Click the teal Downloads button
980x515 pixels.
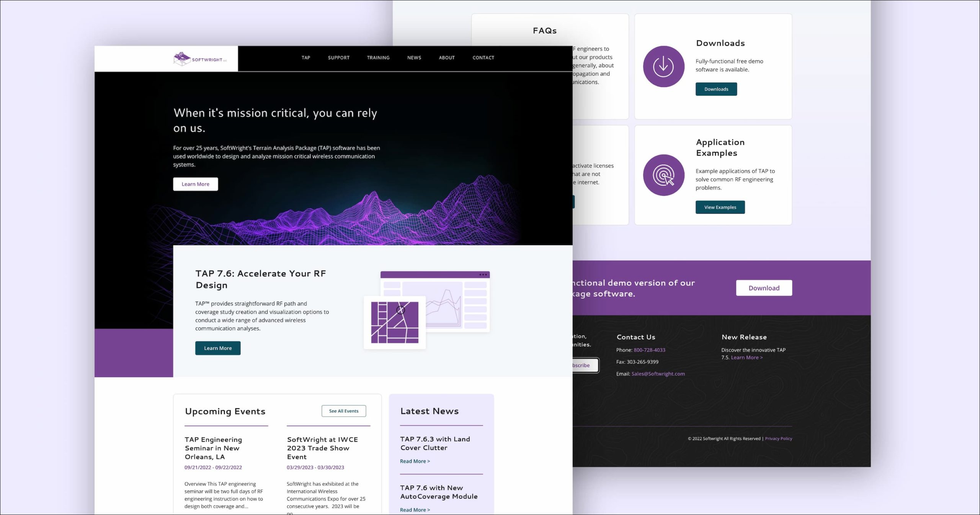click(716, 89)
